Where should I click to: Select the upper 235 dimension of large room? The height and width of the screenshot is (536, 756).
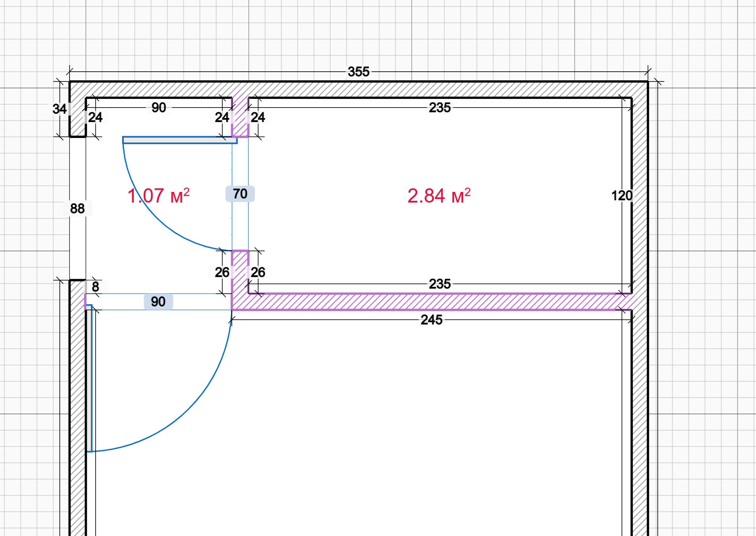pos(440,108)
